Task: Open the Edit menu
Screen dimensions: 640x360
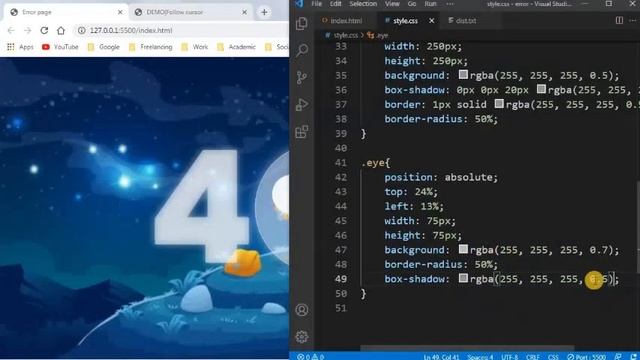Action: tap(335, 4)
